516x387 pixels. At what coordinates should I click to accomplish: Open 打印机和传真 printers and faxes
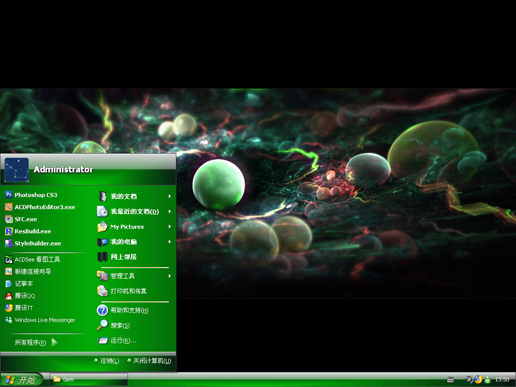tap(122, 291)
